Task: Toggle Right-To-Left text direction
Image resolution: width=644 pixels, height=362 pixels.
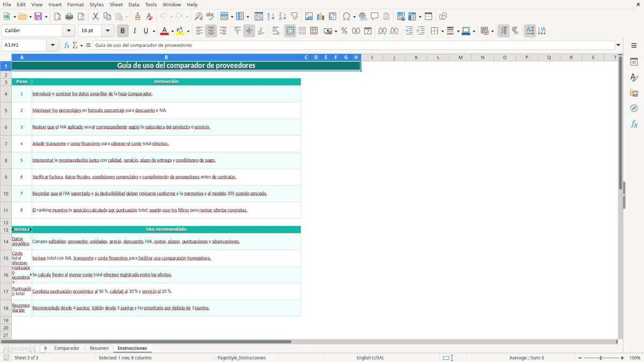Action: point(515,31)
